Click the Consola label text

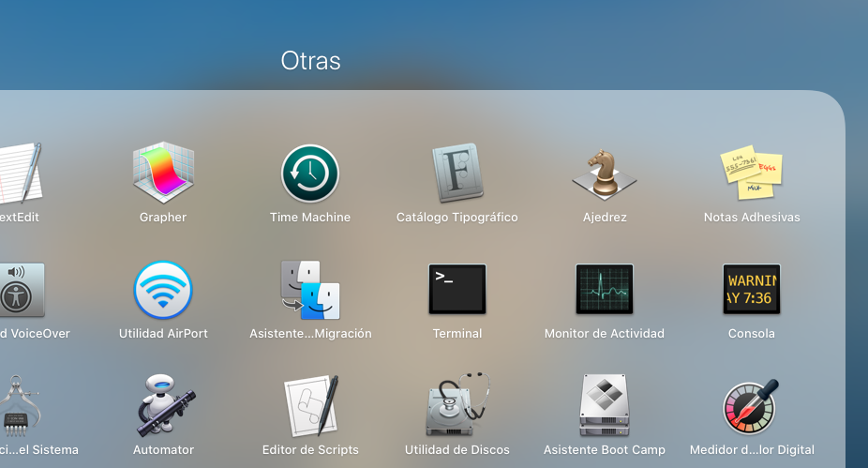pyautogui.click(x=751, y=334)
